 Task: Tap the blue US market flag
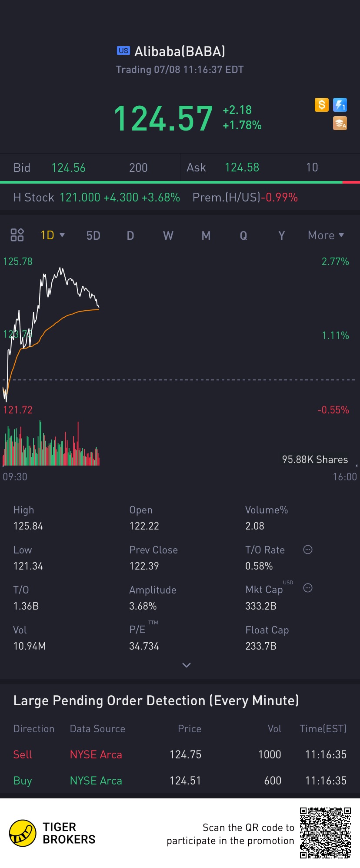(x=123, y=51)
